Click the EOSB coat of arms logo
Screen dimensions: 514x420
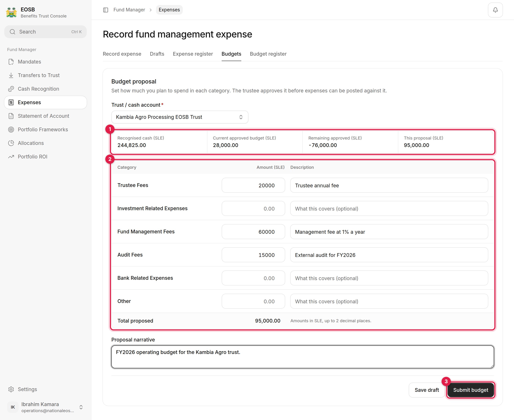coord(11,12)
